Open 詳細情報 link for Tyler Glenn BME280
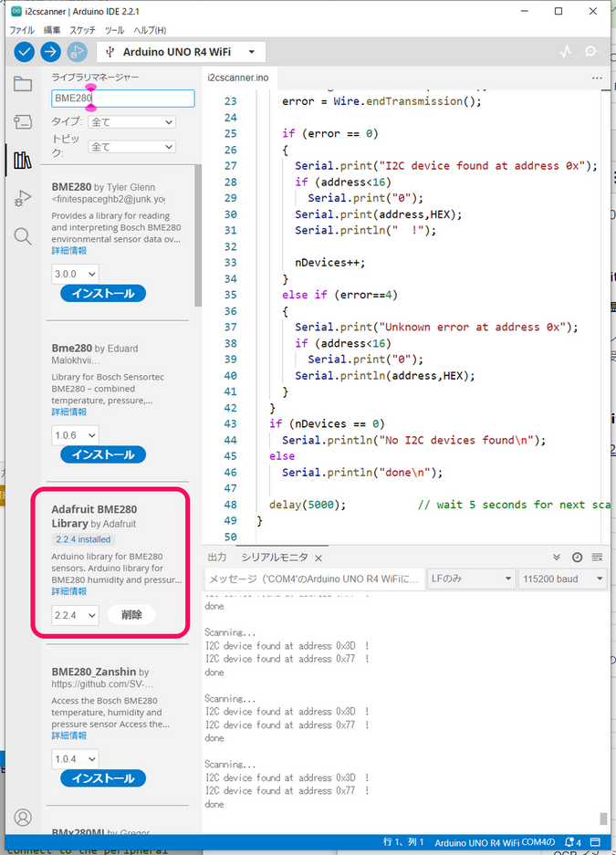The height and width of the screenshot is (855, 616). 69,251
